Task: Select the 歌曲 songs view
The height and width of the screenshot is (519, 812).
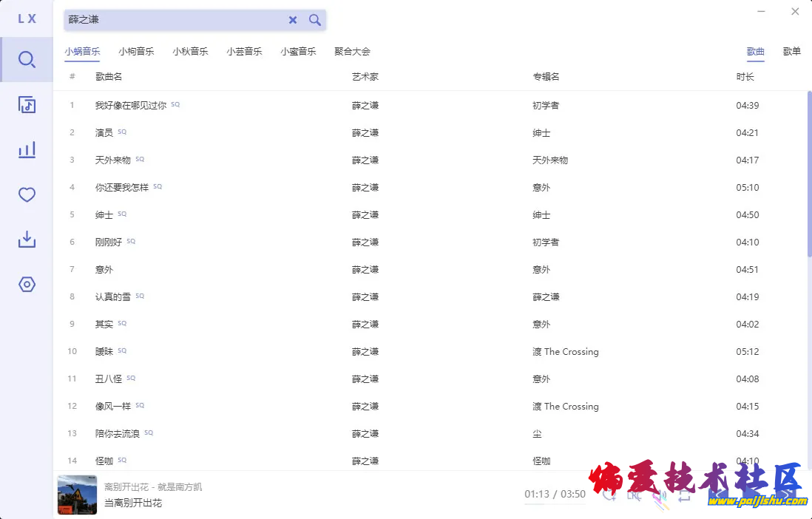Action: [755, 52]
